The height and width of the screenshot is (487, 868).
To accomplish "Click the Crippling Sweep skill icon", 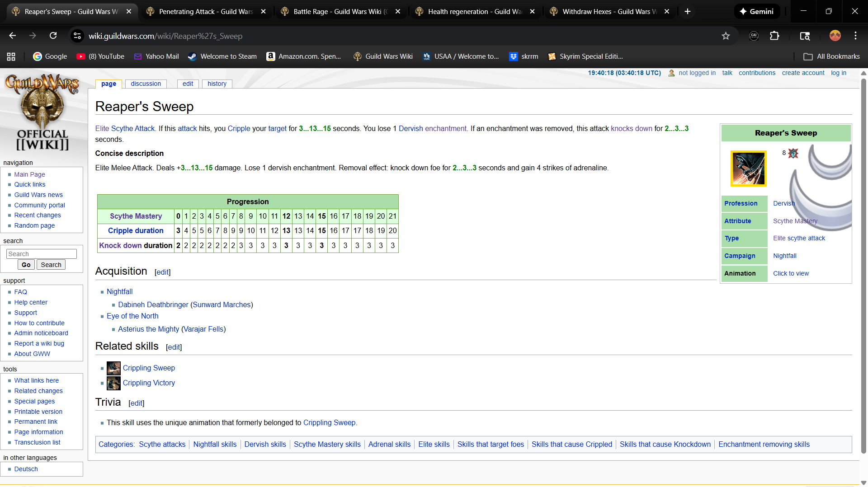I will (x=113, y=368).
